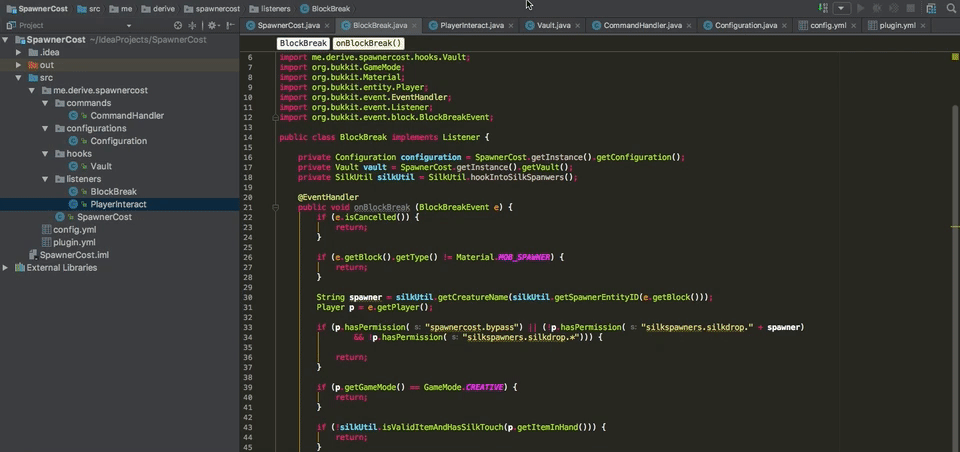Click the Search Everywhere magnifier icon
The image size is (960, 452).
(x=950, y=9)
